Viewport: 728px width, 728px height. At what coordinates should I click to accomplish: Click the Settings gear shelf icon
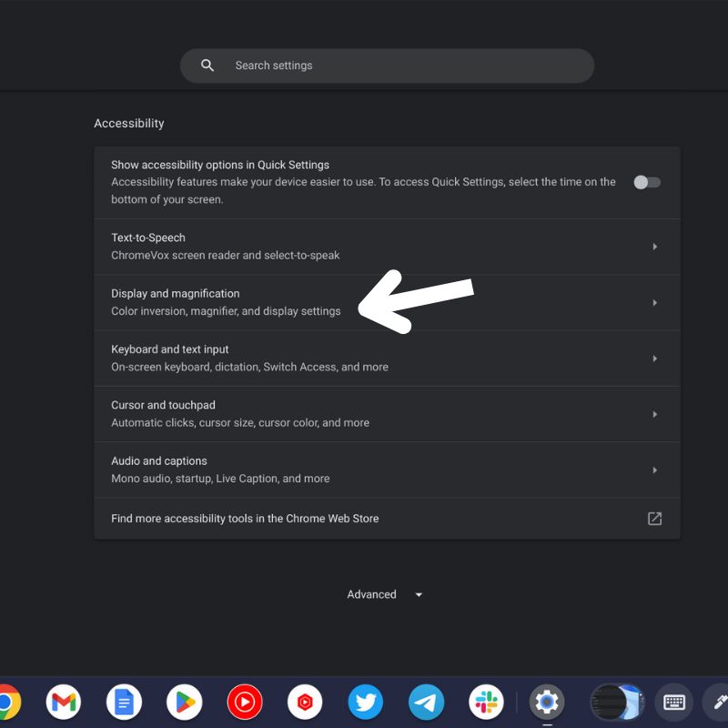pos(547,702)
